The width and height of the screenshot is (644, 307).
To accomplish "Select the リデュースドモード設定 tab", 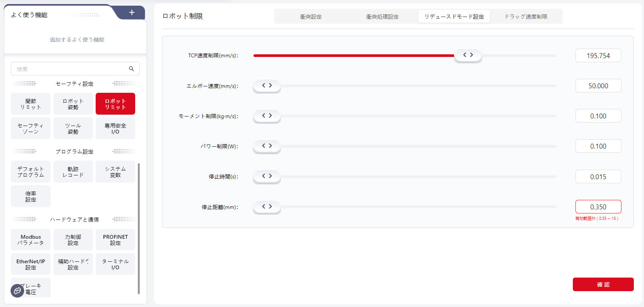I will pos(454,17).
